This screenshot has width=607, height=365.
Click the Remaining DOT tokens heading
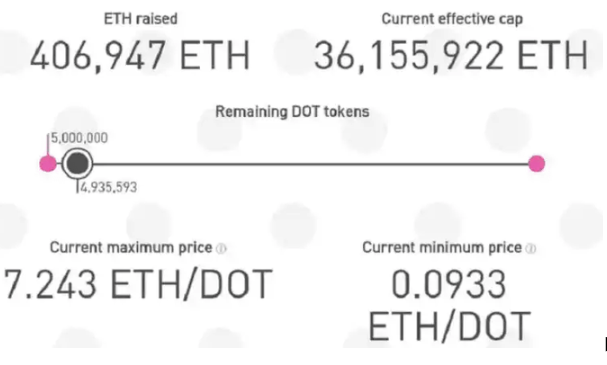(292, 111)
